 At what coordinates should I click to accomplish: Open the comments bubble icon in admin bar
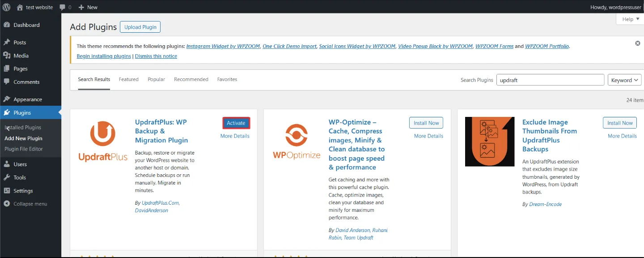(x=62, y=8)
